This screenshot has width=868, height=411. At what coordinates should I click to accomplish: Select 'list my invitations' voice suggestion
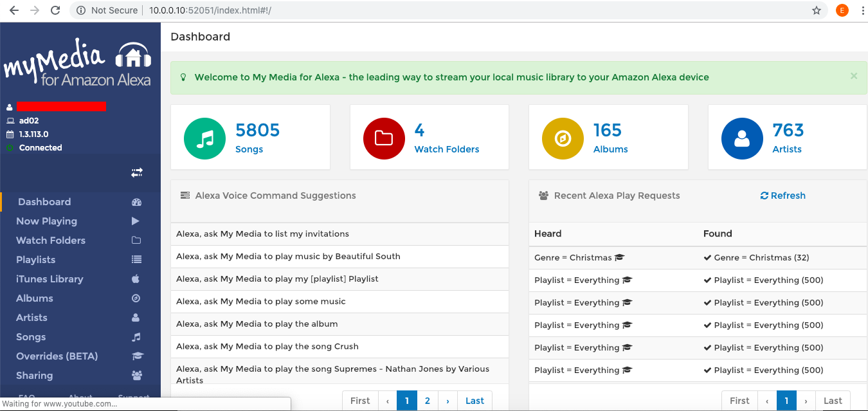coord(339,234)
